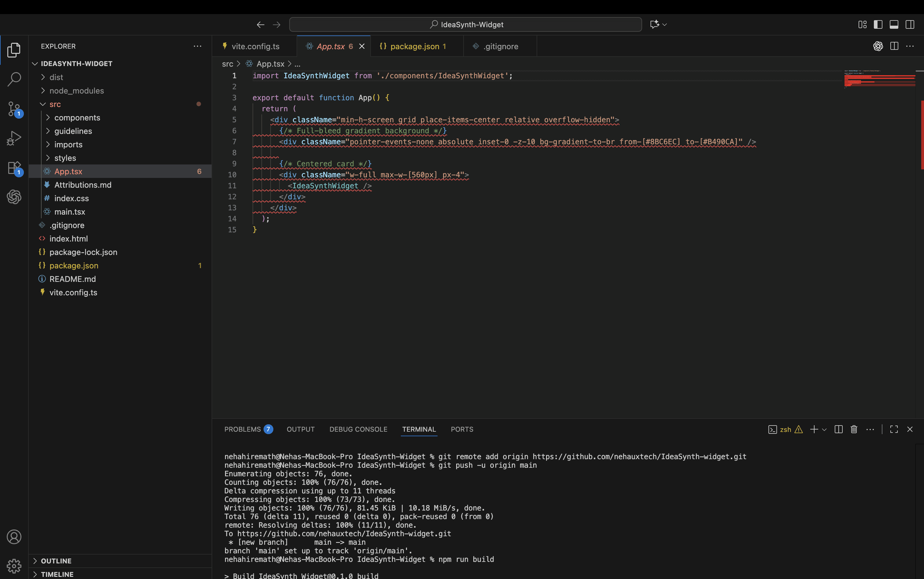Open the Search view in activity bar

[x=14, y=79]
